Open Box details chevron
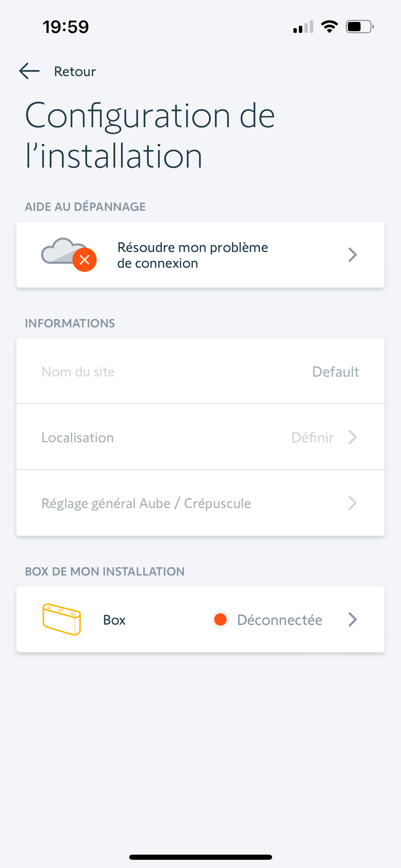Screen dimensions: 401x868 coord(352,619)
